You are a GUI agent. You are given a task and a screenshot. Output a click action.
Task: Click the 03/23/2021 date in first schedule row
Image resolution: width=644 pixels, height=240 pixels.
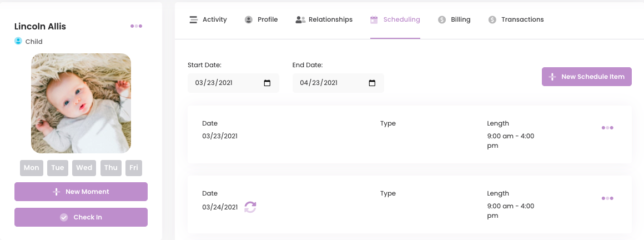tap(220, 136)
